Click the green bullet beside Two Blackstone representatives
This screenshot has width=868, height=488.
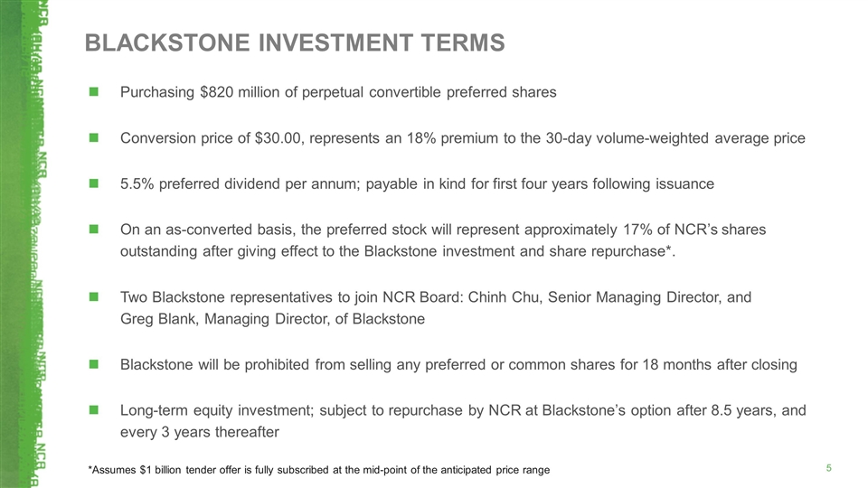(94, 297)
